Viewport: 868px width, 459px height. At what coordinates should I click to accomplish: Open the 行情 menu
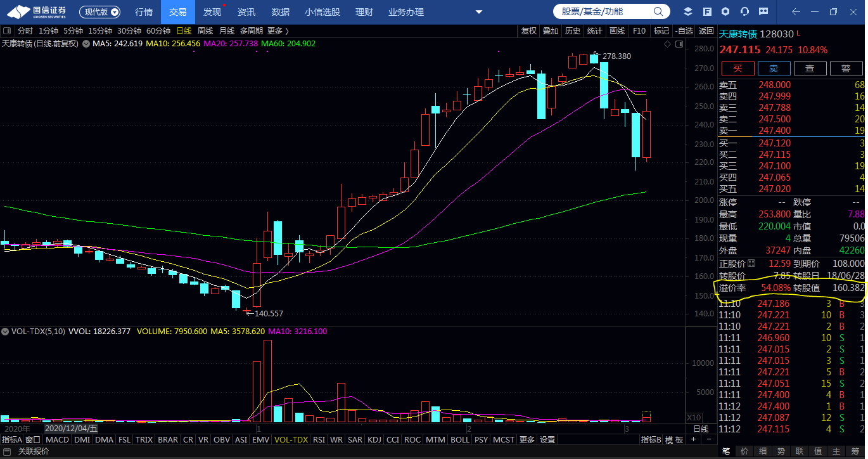click(144, 12)
